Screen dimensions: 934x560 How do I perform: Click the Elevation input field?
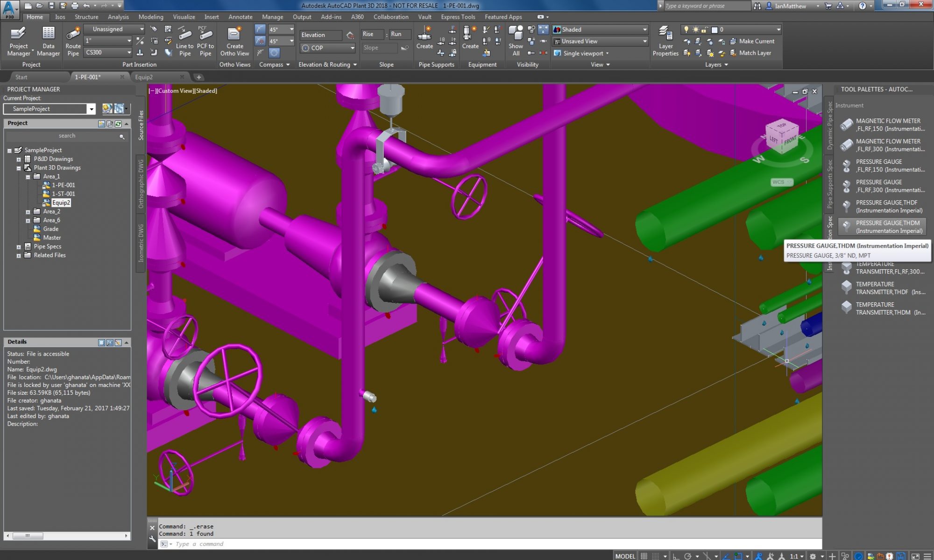pos(321,35)
